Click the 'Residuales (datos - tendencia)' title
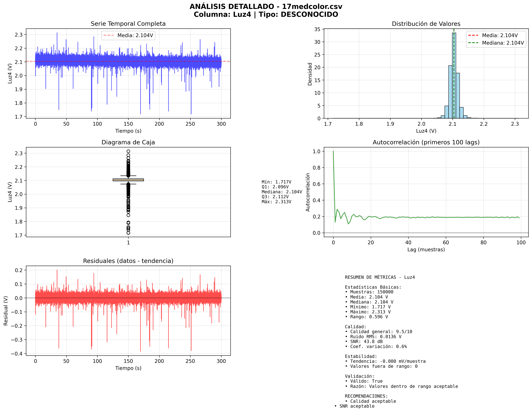The image size is (532, 417). 128,261
